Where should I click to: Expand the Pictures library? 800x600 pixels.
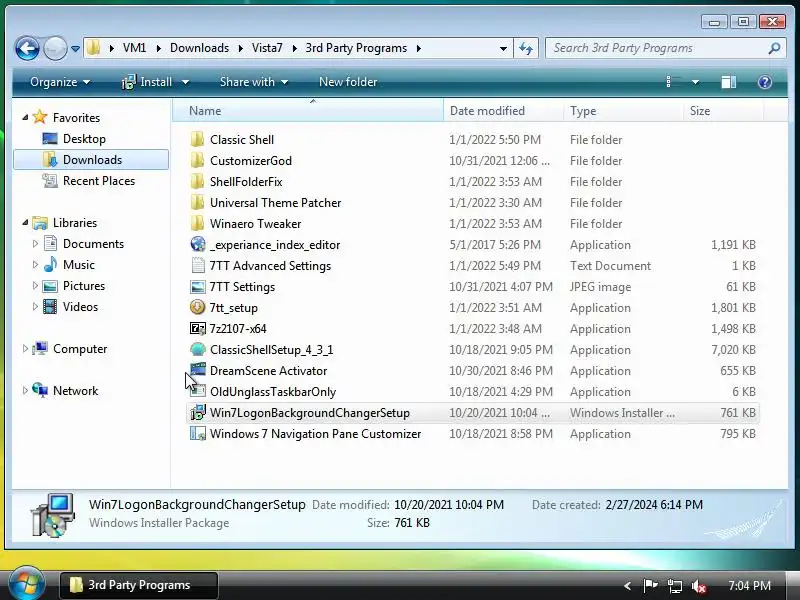click(35, 286)
